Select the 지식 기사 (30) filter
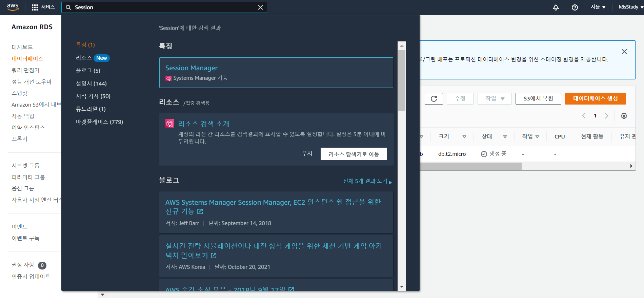The height and width of the screenshot is (298, 644). click(x=93, y=96)
